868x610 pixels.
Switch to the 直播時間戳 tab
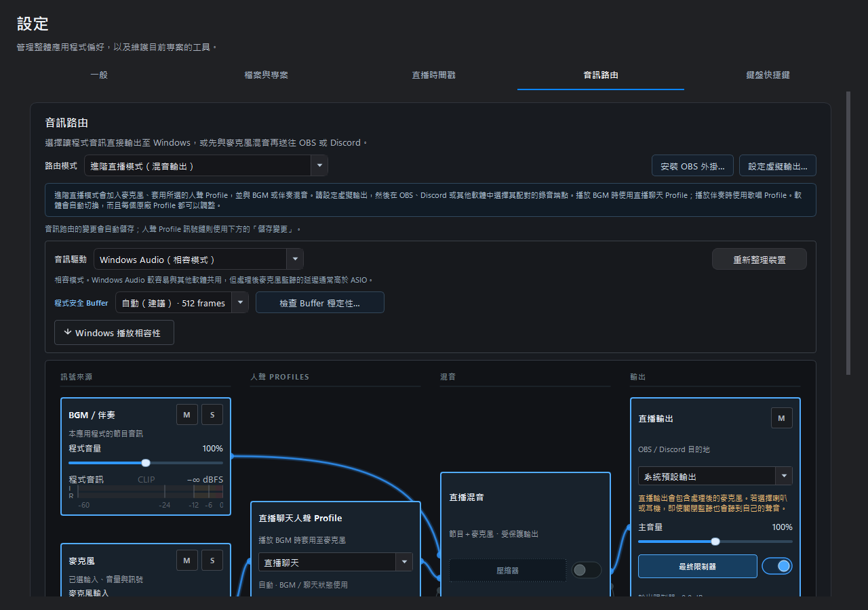pyautogui.click(x=434, y=75)
